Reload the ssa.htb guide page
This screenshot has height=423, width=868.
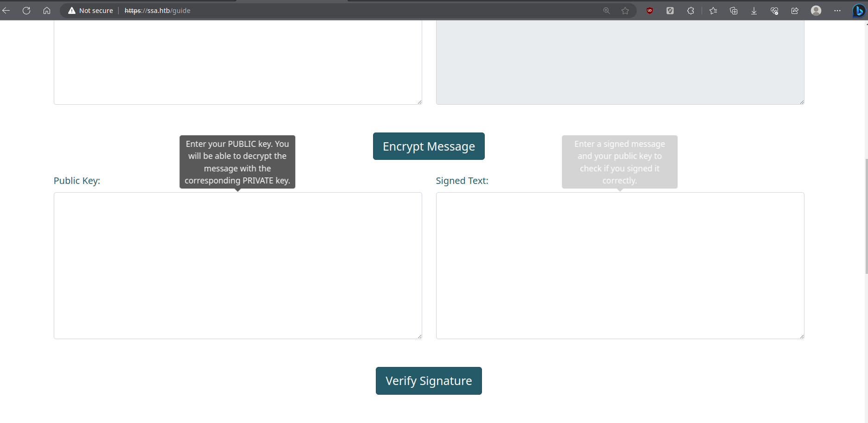click(26, 11)
